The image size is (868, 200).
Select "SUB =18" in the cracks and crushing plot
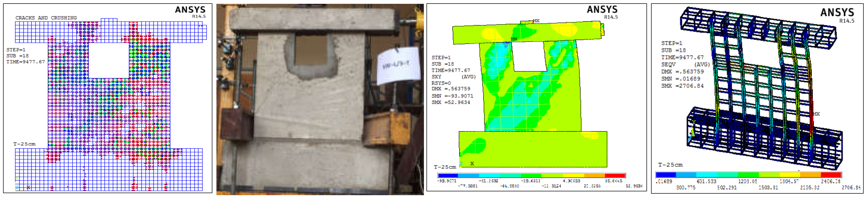tap(18, 56)
